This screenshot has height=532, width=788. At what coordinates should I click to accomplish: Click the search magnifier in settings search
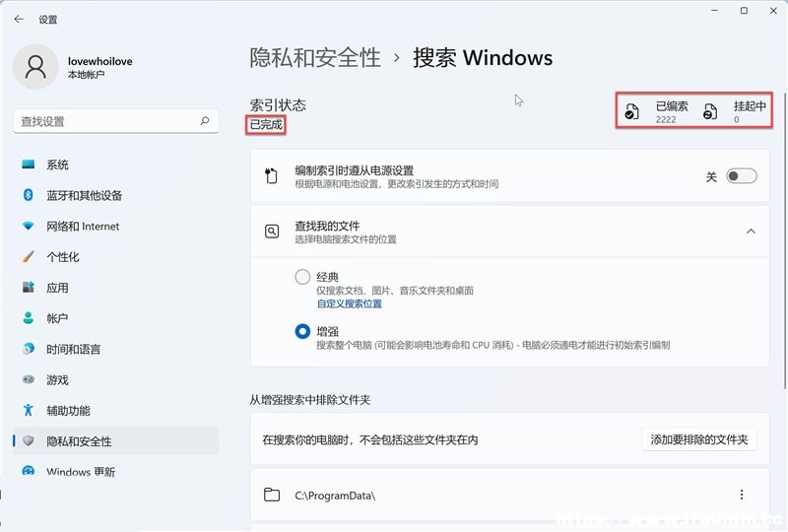(205, 120)
